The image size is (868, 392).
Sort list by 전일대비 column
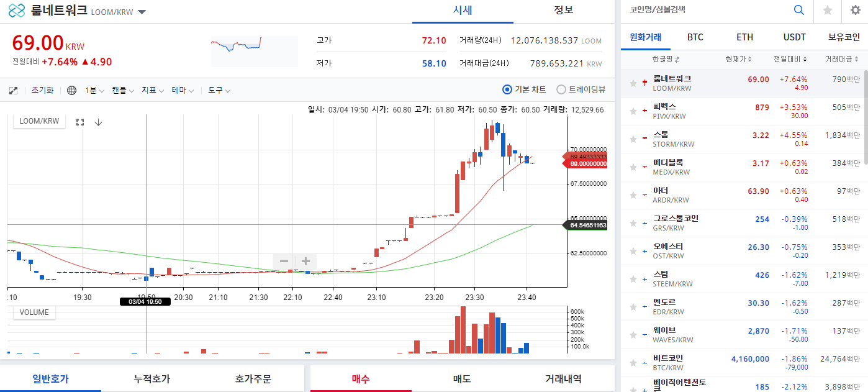[790, 60]
